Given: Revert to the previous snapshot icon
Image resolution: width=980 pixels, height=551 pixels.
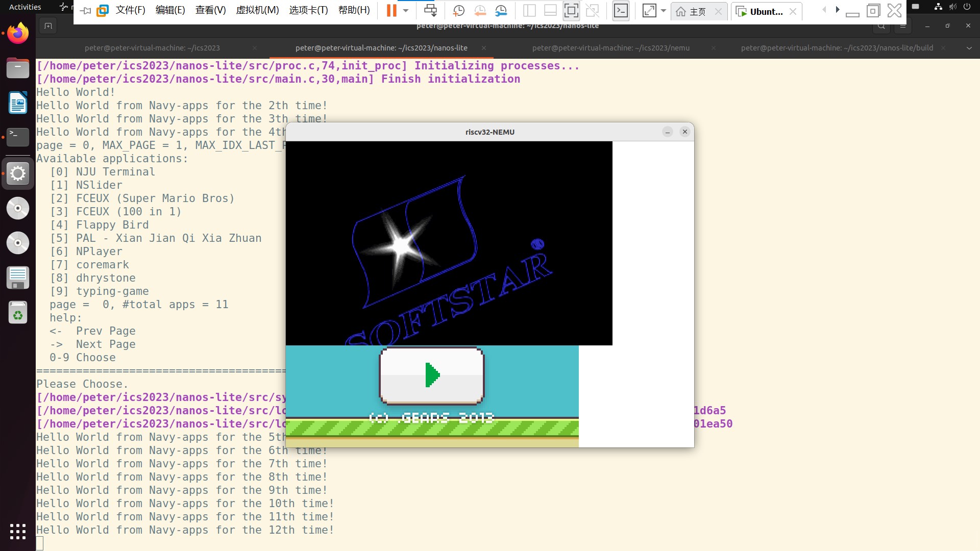Looking at the screenshot, I should coord(480,11).
